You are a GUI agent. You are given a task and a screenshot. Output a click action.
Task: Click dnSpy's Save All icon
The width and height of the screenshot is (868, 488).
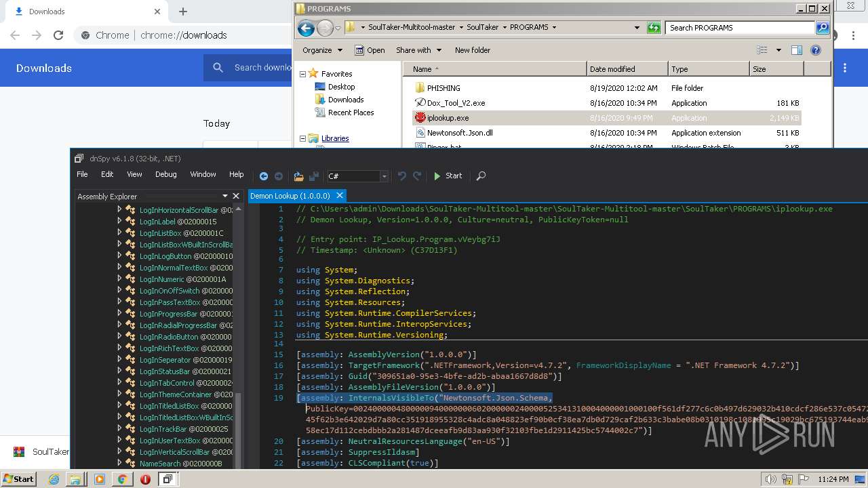point(314,176)
